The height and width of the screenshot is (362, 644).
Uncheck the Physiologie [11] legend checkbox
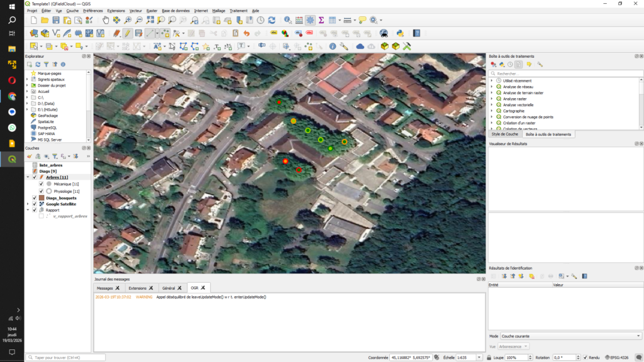[41, 191]
